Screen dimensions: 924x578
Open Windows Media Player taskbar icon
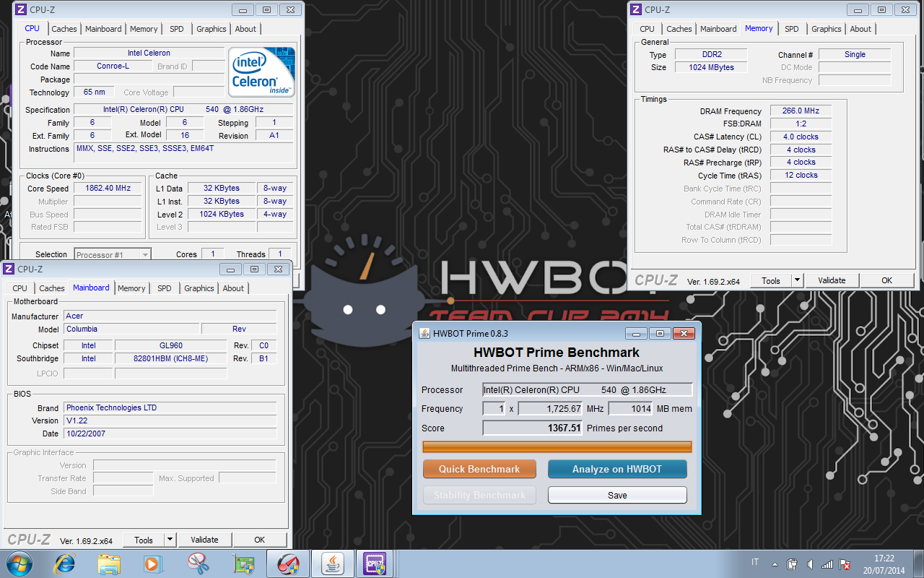(x=153, y=563)
